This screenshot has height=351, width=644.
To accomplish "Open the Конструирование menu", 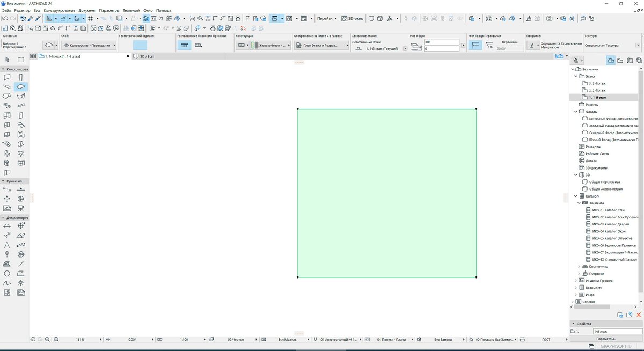I will point(59,11).
